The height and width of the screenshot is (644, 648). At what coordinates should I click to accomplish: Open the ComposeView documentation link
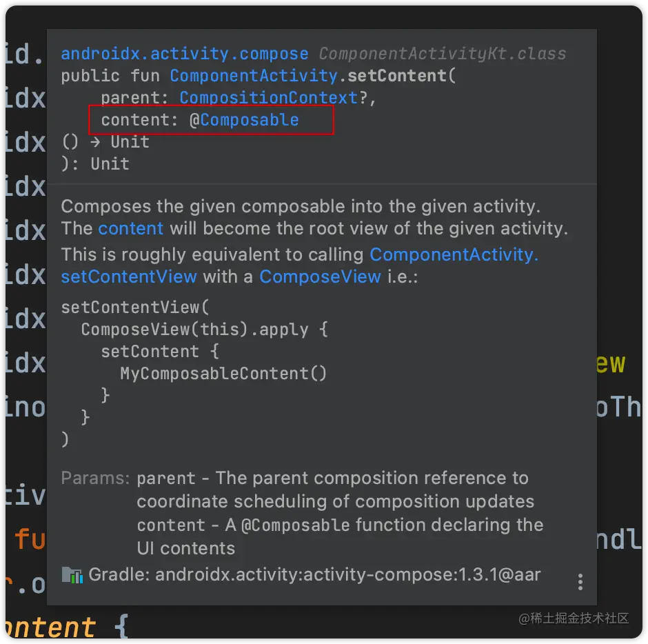[320, 276]
